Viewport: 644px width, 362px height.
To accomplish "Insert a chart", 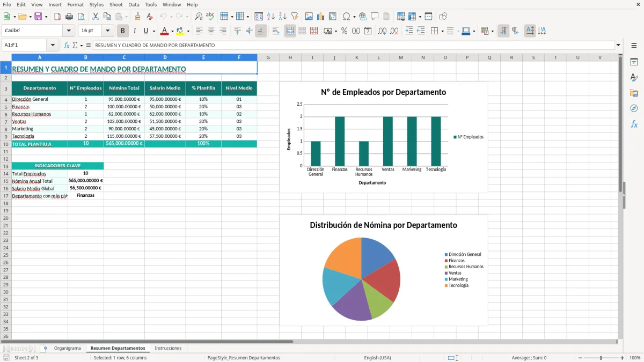I will tap(321, 17).
